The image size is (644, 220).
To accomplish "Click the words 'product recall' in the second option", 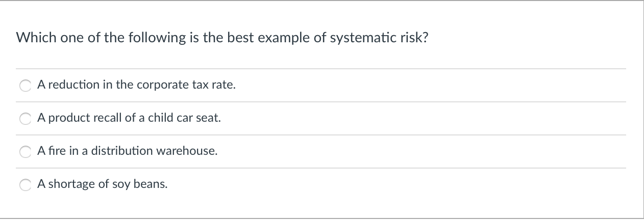I will pos(79,118).
